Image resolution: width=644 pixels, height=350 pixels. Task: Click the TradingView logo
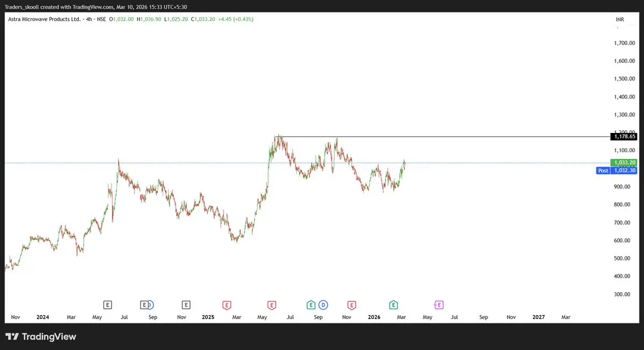click(x=41, y=337)
